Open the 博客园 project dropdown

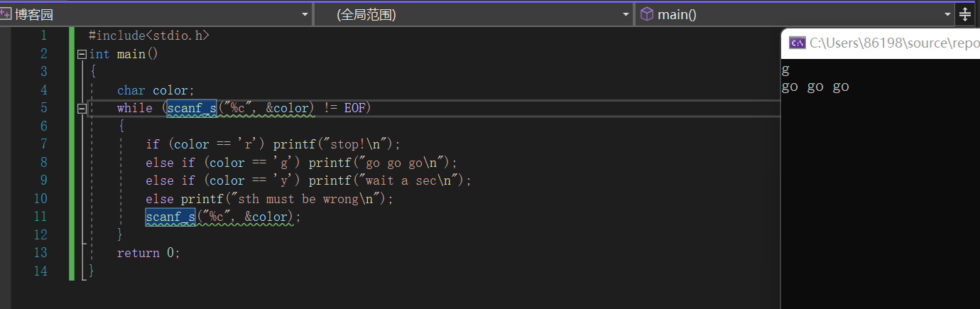click(x=305, y=14)
